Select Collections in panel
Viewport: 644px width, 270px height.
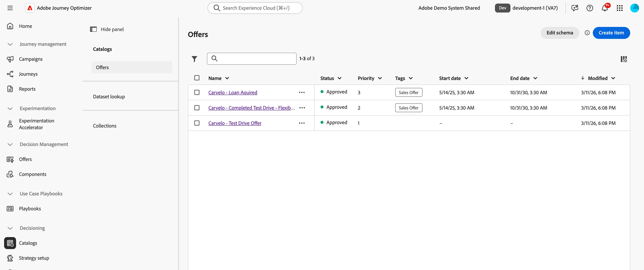(x=104, y=126)
